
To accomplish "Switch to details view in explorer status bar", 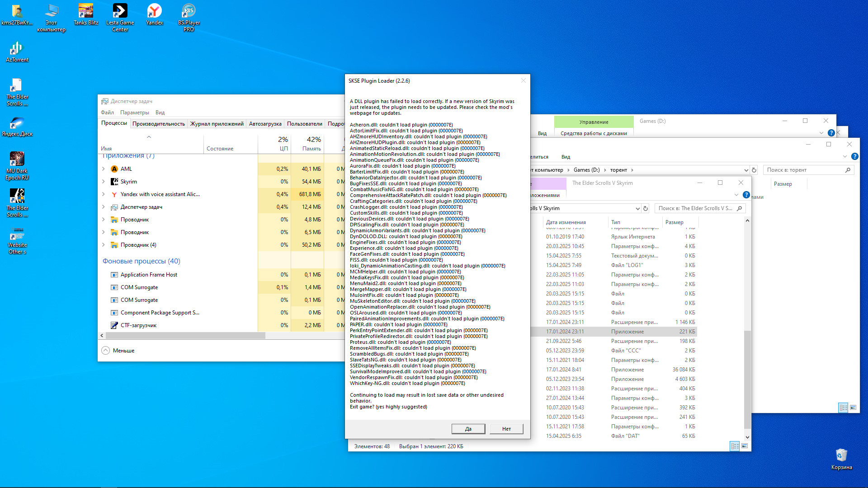I will point(735,446).
